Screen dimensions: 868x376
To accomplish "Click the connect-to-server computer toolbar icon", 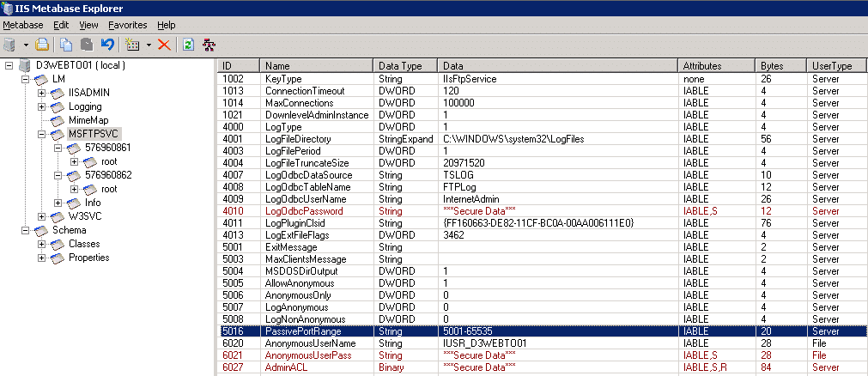I will tap(10, 45).
